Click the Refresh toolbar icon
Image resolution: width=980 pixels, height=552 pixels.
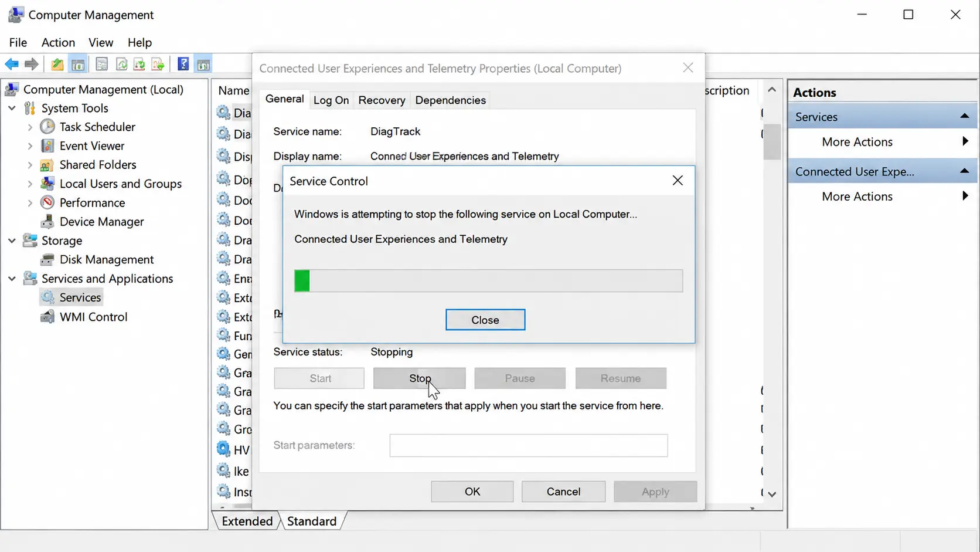click(x=121, y=65)
